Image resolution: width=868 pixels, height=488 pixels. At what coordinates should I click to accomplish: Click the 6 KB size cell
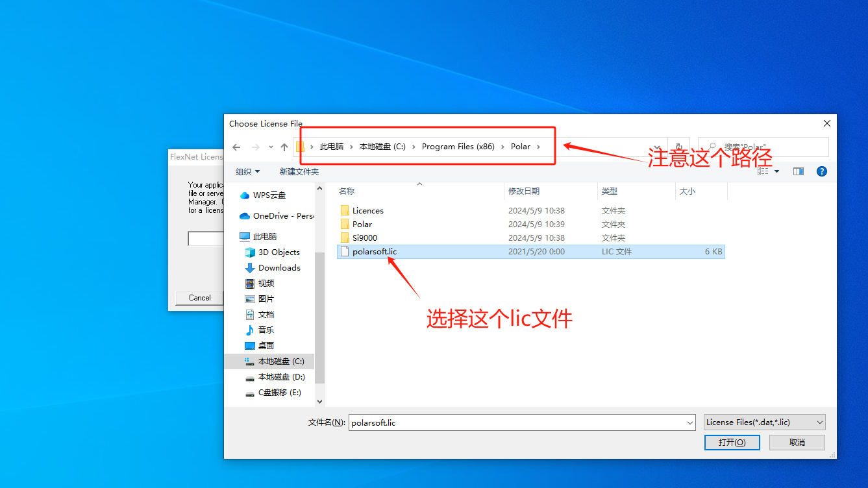click(713, 252)
